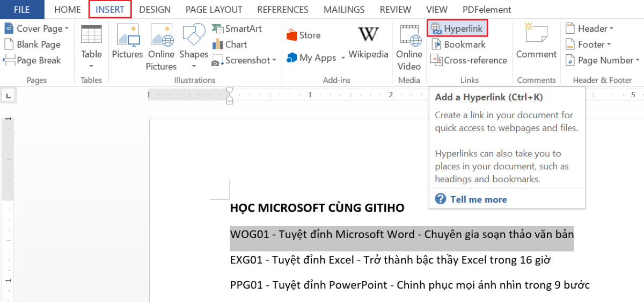This screenshot has width=644, height=302.
Task: Open the Screenshot dropdown arrow
Action: tap(274, 61)
